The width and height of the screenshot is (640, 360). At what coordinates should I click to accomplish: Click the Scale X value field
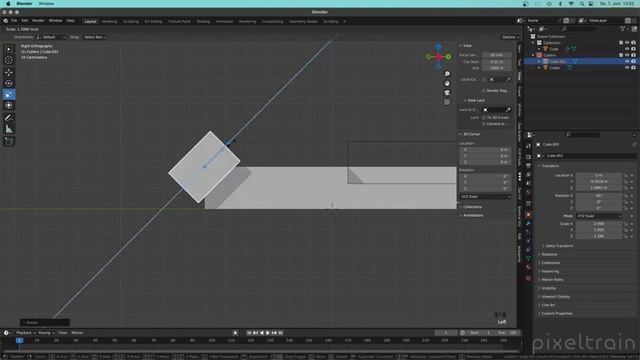598,224
